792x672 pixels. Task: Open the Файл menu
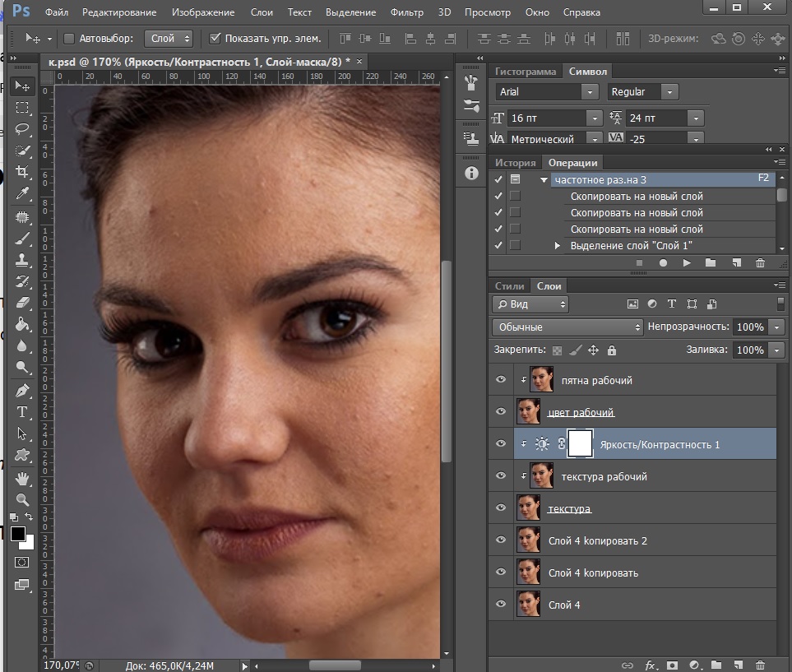[57, 12]
